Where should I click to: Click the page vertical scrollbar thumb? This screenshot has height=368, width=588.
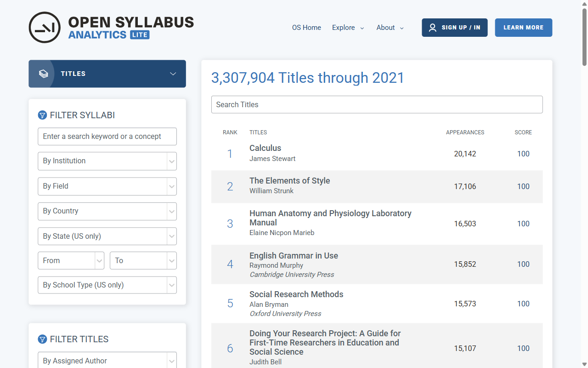[x=584, y=37]
